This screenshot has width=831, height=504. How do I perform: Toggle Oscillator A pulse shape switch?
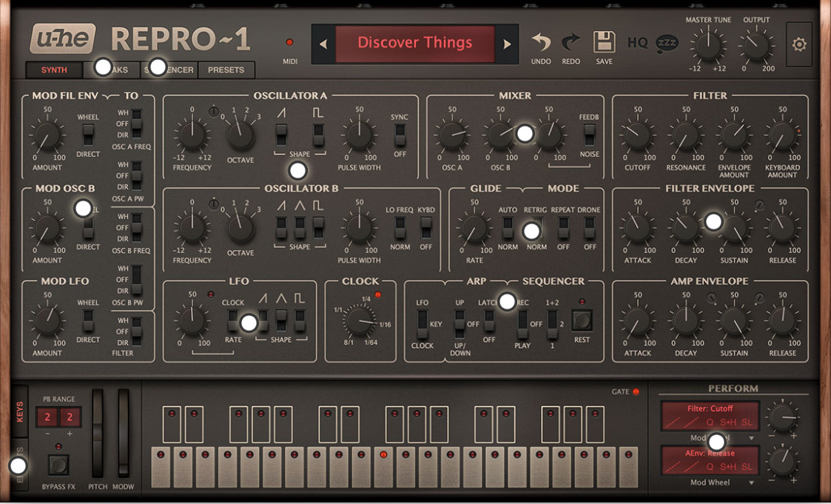[x=318, y=135]
